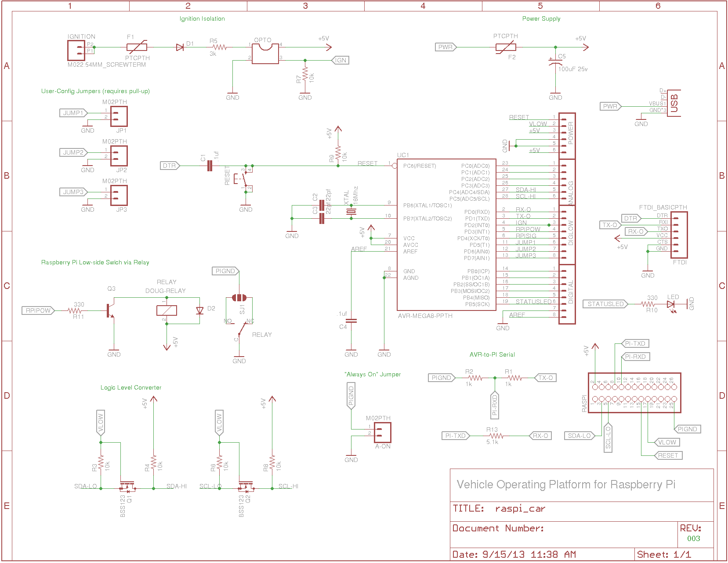The image size is (728, 563).
Task: Select the Q1 BSS123 MOSFET symbol
Action: (x=127, y=487)
